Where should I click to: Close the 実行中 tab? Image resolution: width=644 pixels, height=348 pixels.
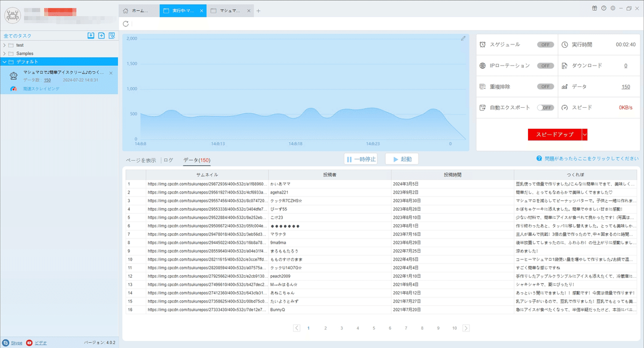pyautogui.click(x=201, y=11)
